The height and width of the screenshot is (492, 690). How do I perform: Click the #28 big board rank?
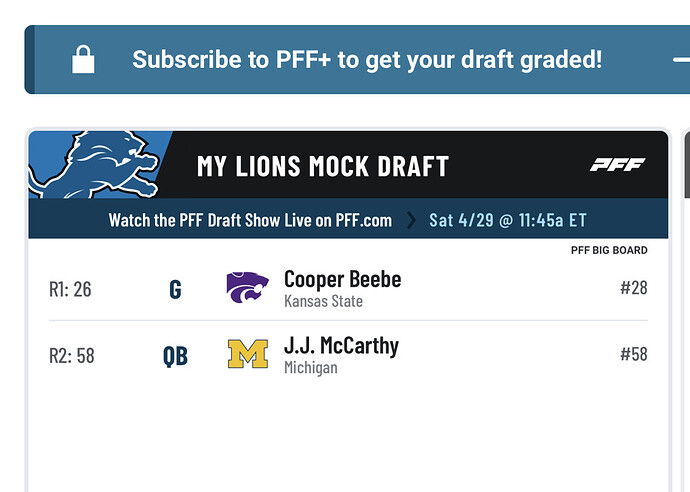click(x=633, y=289)
